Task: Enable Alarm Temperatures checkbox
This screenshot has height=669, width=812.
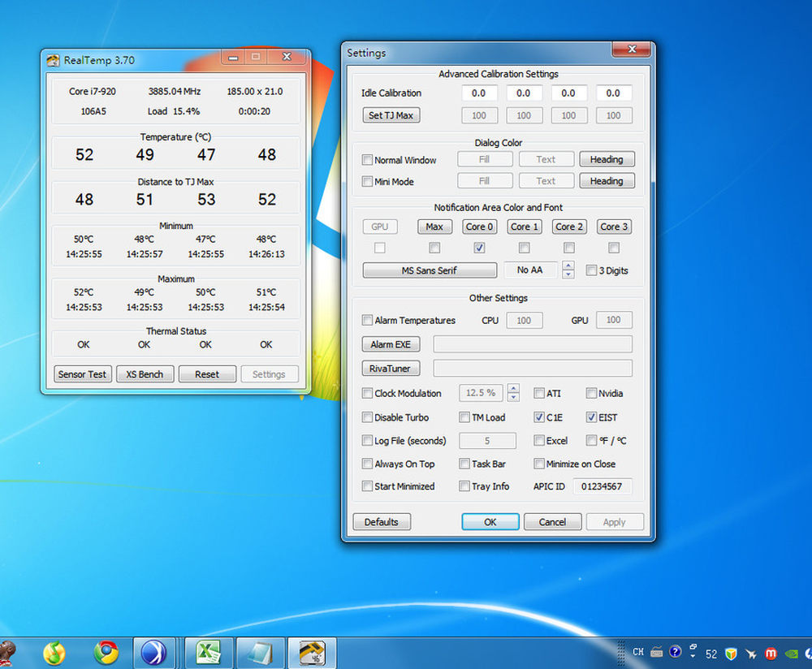Action: [367, 320]
